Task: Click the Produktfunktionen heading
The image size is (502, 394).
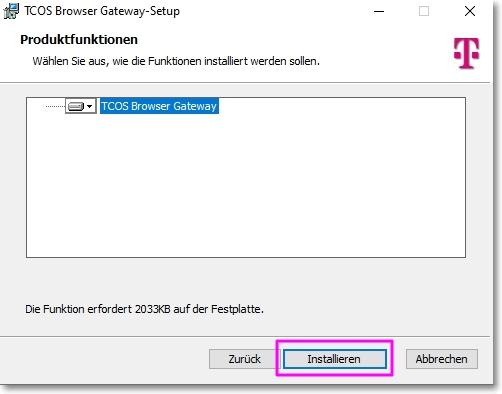Action: (79, 40)
